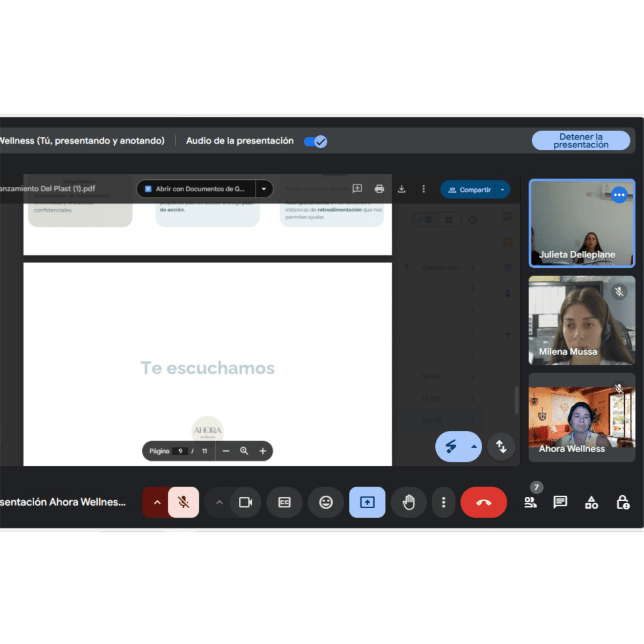Toggle presentation audio switch
Viewport: 644px width, 644px height.
coord(316,142)
